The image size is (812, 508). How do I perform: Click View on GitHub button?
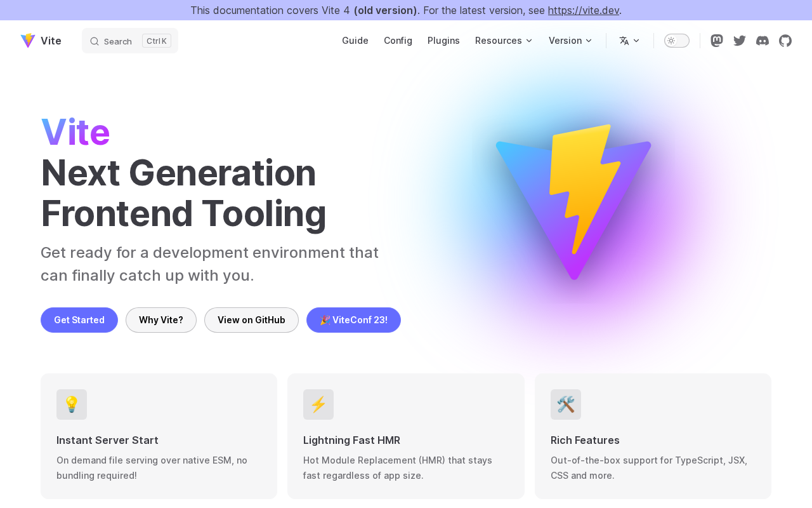point(251,320)
